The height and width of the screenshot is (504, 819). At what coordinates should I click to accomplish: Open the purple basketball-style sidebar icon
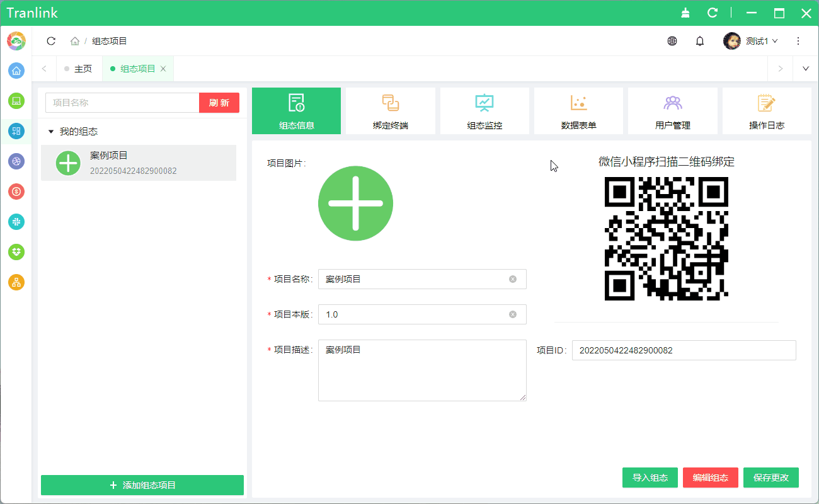coord(16,161)
